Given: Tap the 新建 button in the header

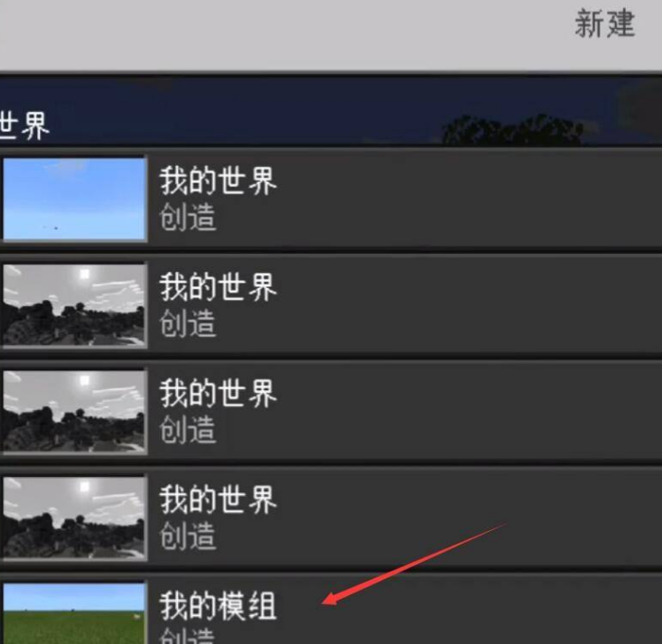Looking at the screenshot, I should click(x=604, y=24).
